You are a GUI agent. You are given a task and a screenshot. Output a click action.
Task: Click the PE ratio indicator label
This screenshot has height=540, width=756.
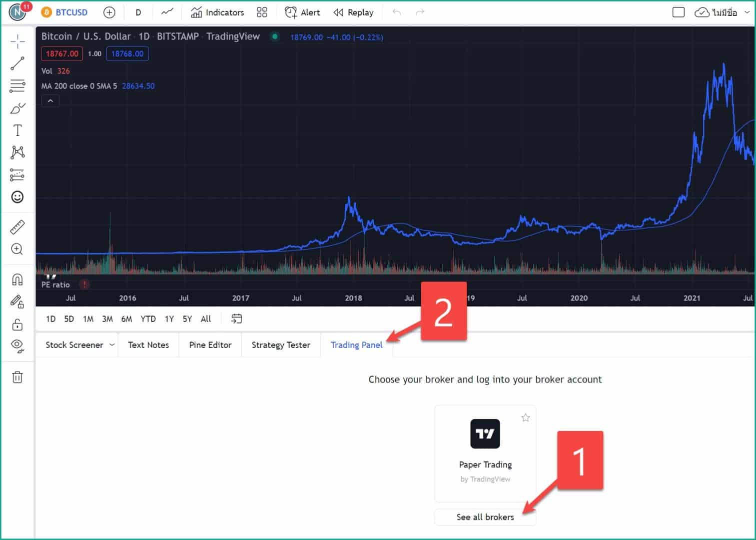point(55,284)
